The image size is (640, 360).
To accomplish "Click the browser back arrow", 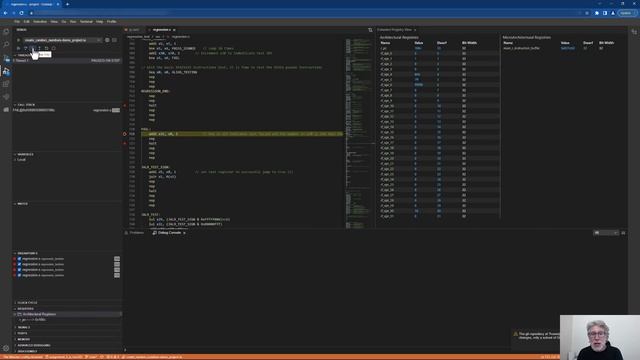I will pos(5,13).
